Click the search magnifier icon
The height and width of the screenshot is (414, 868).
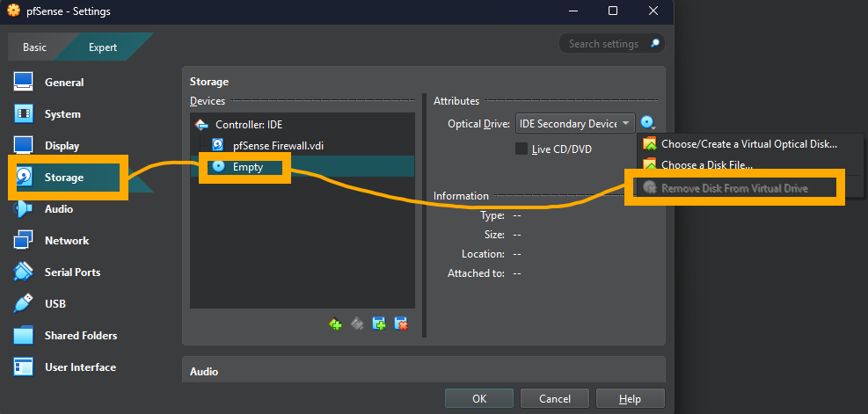coord(655,43)
